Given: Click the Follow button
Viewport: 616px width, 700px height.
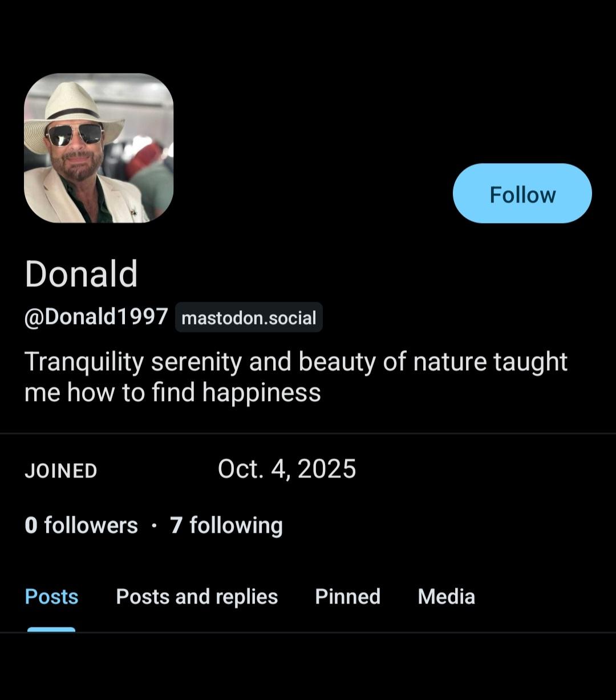Looking at the screenshot, I should tap(522, 194).
